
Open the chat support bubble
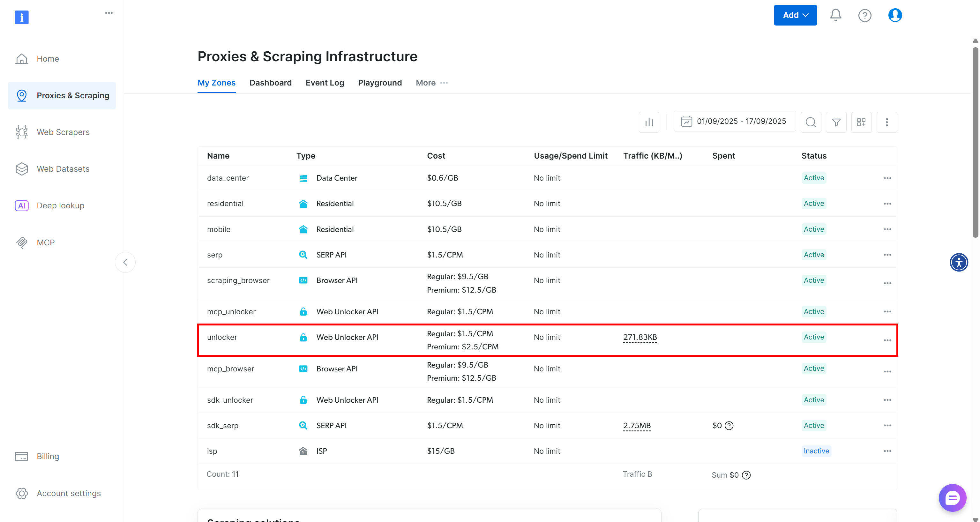(x=952, y=497)
